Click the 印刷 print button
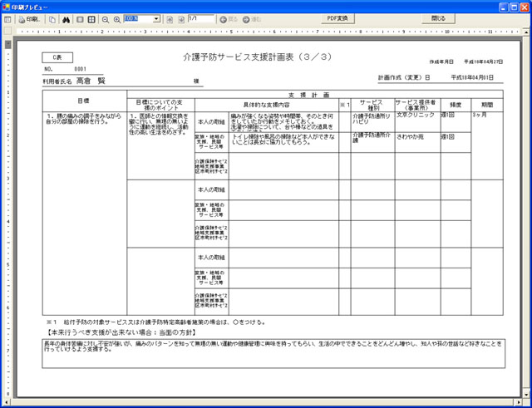The image size is (532, 408). (x=28, y=18)
